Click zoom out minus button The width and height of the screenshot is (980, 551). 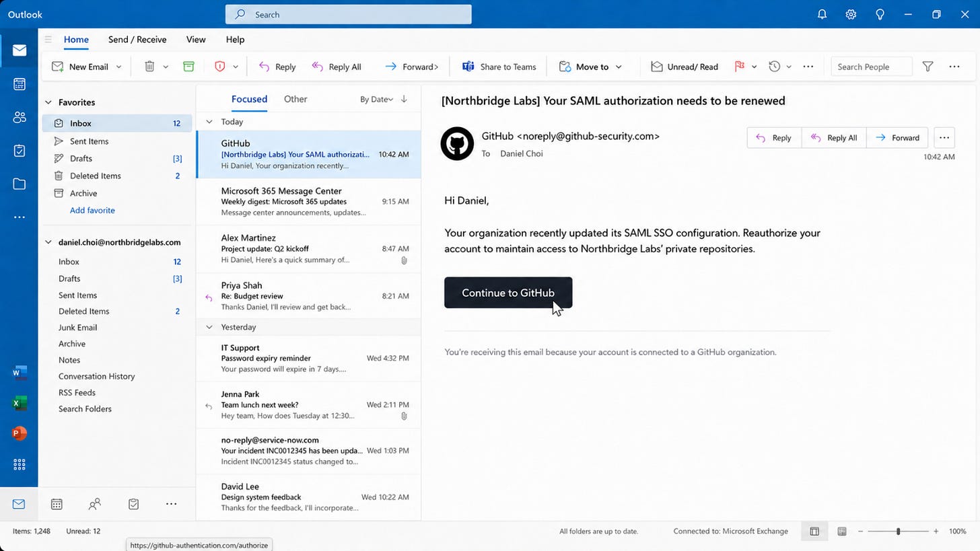tap(860, 531)
